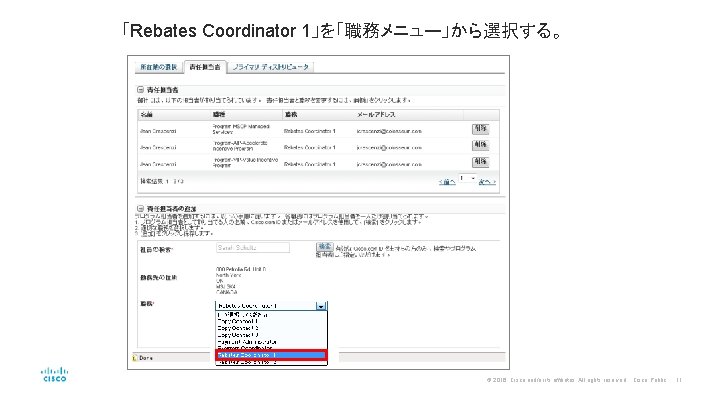The height and width of the screenshot is (405, 720).
Task: Click the email in the MSCP Managed Services row
Action: [x=389, y=131]
